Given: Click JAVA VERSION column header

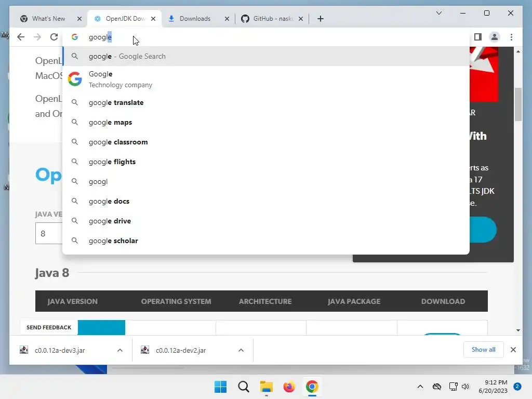Looking at the screenshot, I should (x=73, y=301).
